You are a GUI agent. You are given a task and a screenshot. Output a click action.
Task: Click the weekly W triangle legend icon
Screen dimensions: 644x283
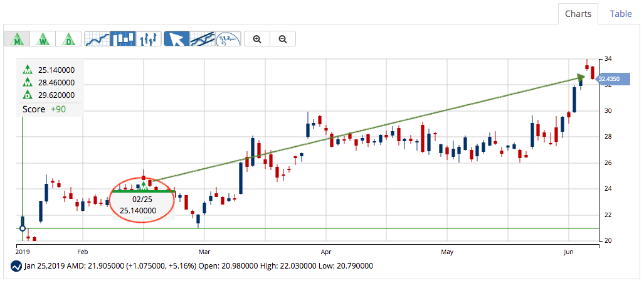[28, 82]
